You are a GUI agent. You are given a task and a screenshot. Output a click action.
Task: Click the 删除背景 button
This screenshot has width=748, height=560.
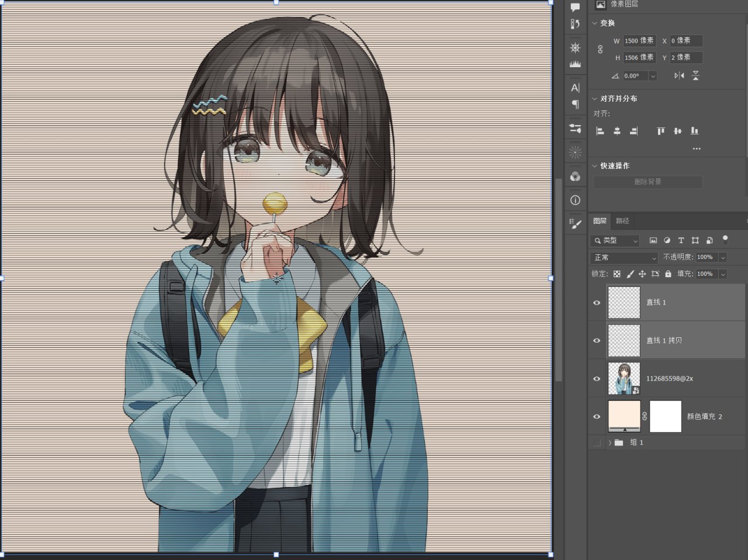(x=648, y=182)
